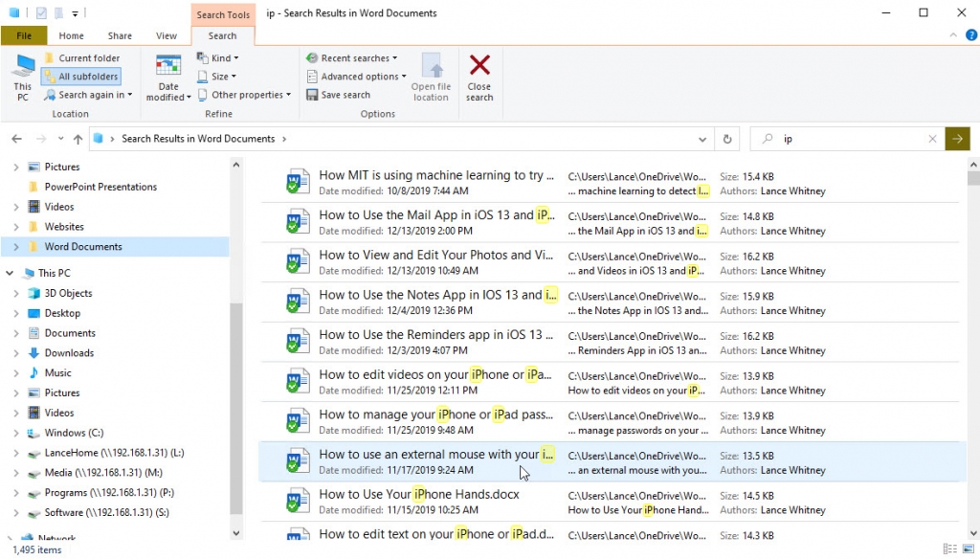Clear the search box with the X

(932, 139)
